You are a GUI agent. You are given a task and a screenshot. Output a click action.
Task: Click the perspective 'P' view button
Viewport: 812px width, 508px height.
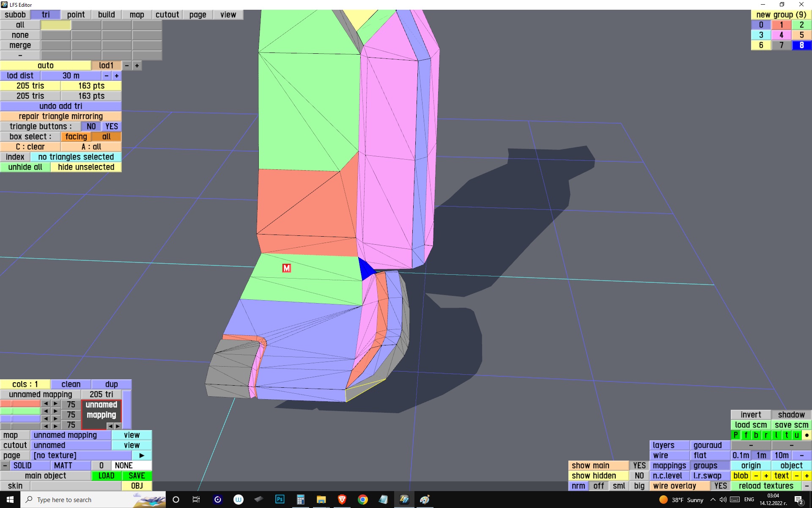click(x=735, y=435)
